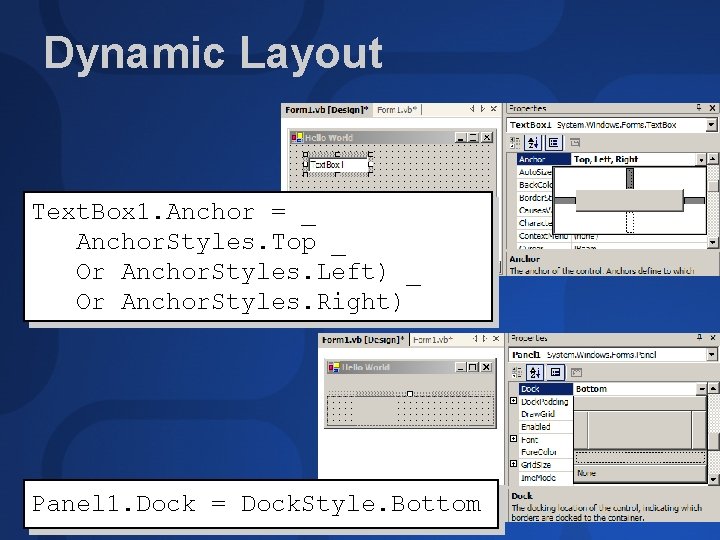Click lower Properties scrollbar up arrow

pos(713,388)
